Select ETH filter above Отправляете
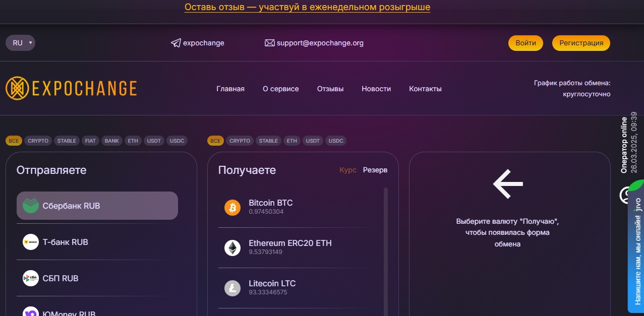644x316 pixels. 133,141
